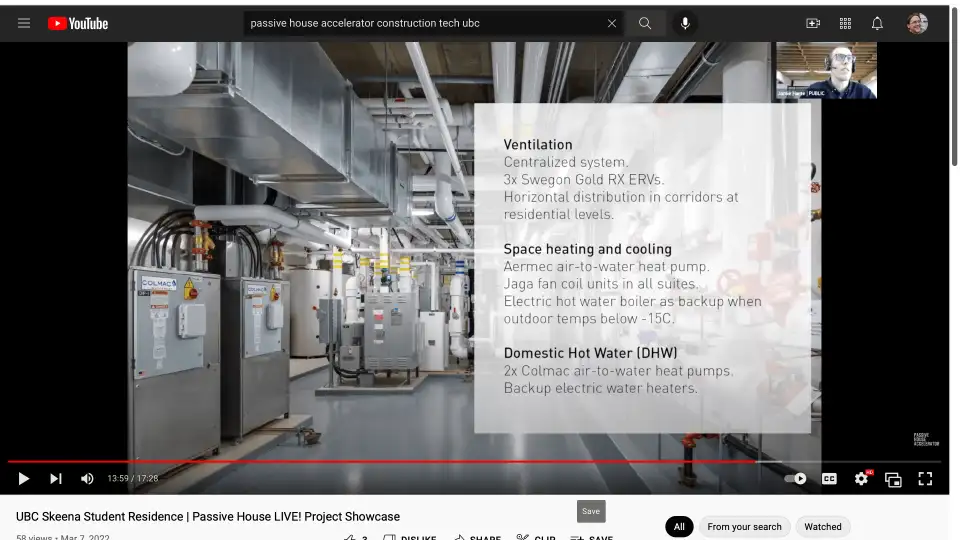
Task: Open the account avatar menu
Action: [x=917, y=23]
